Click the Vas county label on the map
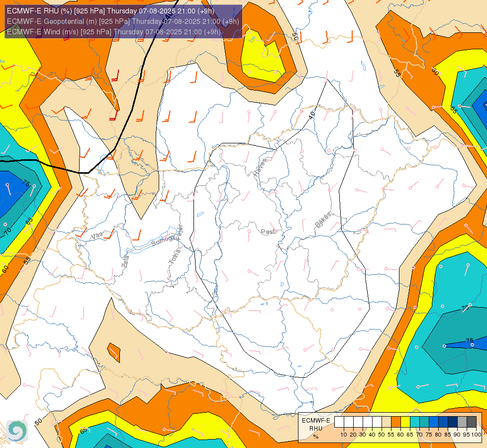 pyautogui.click(x=97, y=236)
